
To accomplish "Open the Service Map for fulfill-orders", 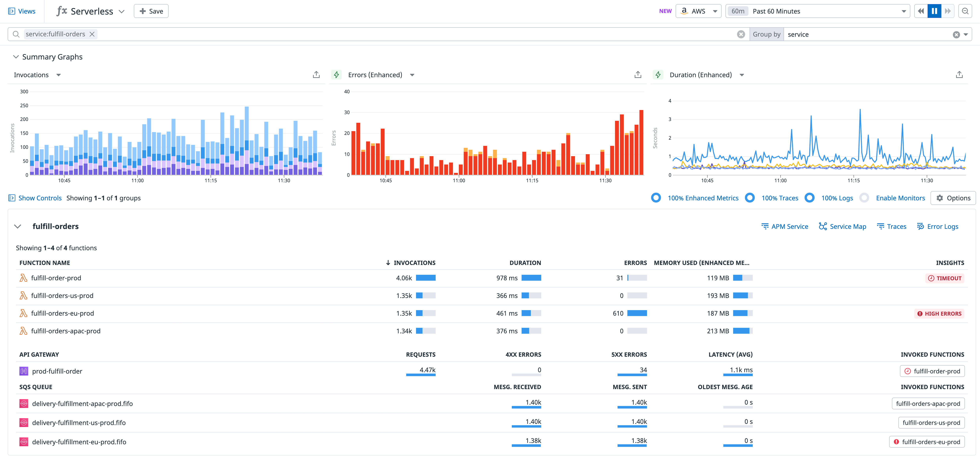I will 843,226.
